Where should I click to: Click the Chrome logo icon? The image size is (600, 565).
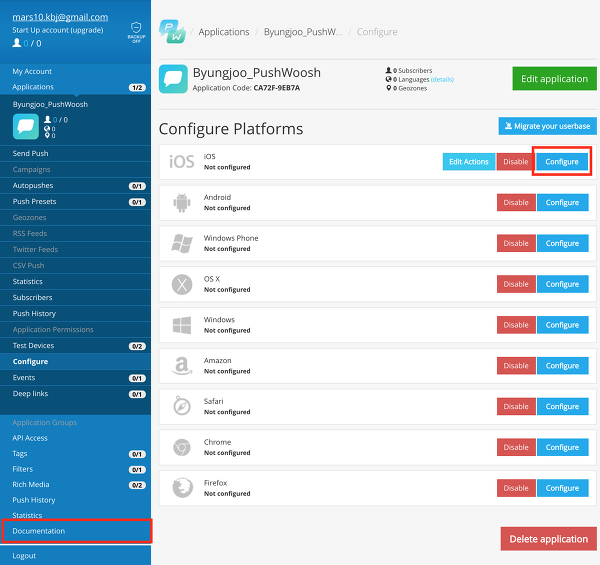[x=182, y=448]
